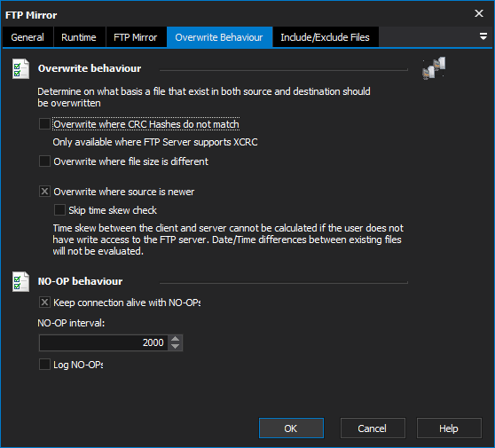This screenshot has width=495, height=448.
Task: Enable overwrite where file size is different
Action: coord(44,161)
